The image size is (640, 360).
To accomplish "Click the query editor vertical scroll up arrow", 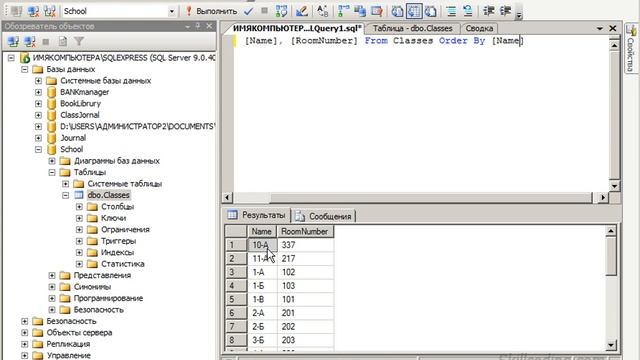I will point(614,45).
